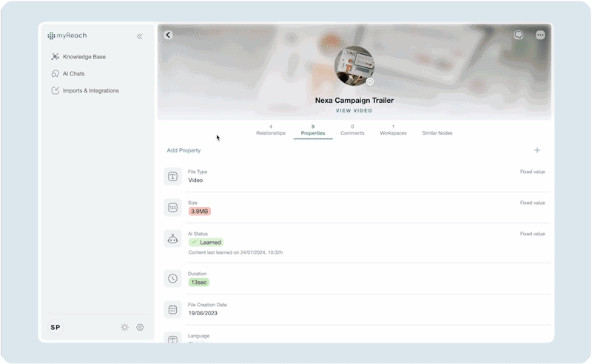Click the AI Status robot icon
Image resolution: width=592 pixels, height=364 pixels.
[x=172, y=238]
